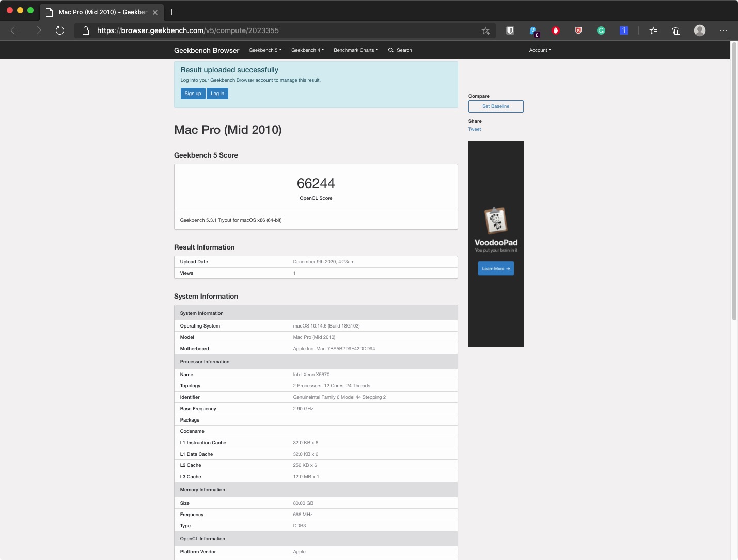
Task: Click the Result uploaded successfully heading
Action: [x=229, y=70]
